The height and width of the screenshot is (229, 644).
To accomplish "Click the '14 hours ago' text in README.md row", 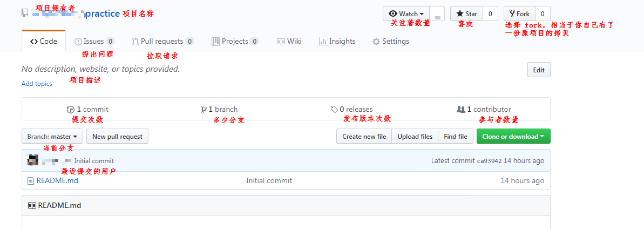I will 523,180.
